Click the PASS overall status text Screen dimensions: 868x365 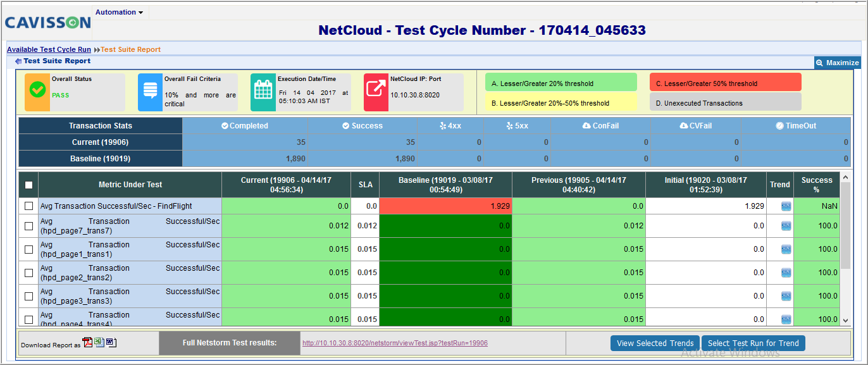click(x=60, y=96)
